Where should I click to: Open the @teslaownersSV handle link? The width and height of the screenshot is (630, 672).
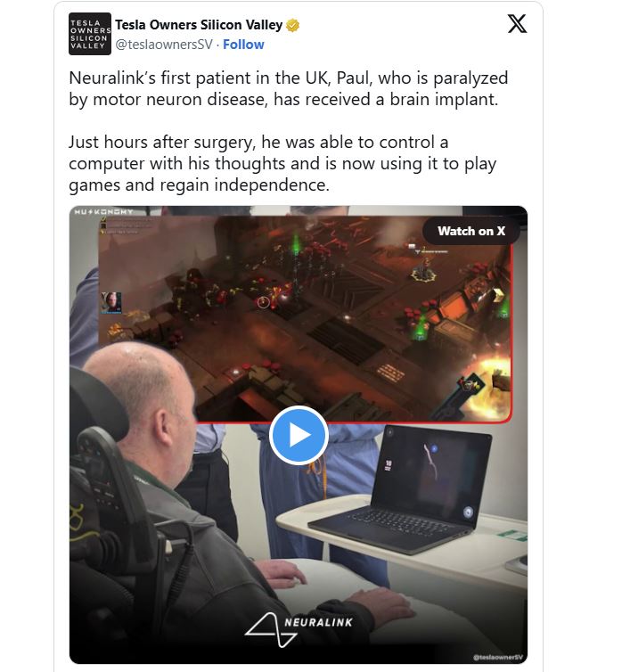[x=164, y=45]
